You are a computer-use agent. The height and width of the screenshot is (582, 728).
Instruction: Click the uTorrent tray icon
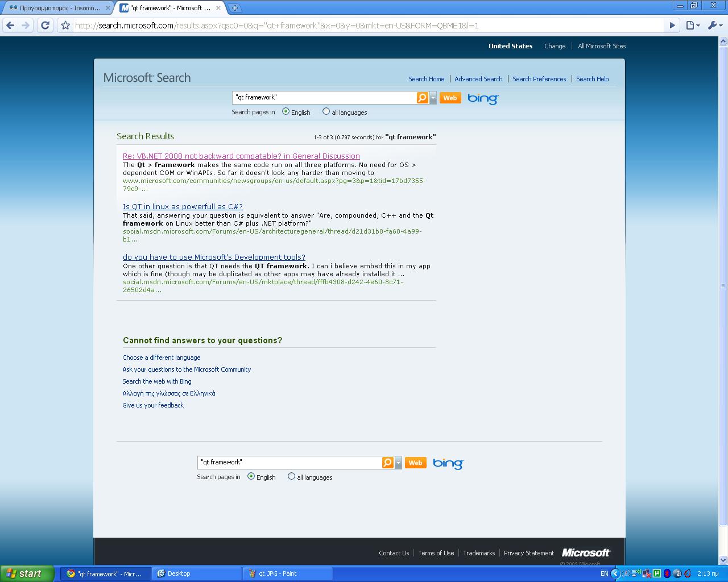tap(657, 573)
